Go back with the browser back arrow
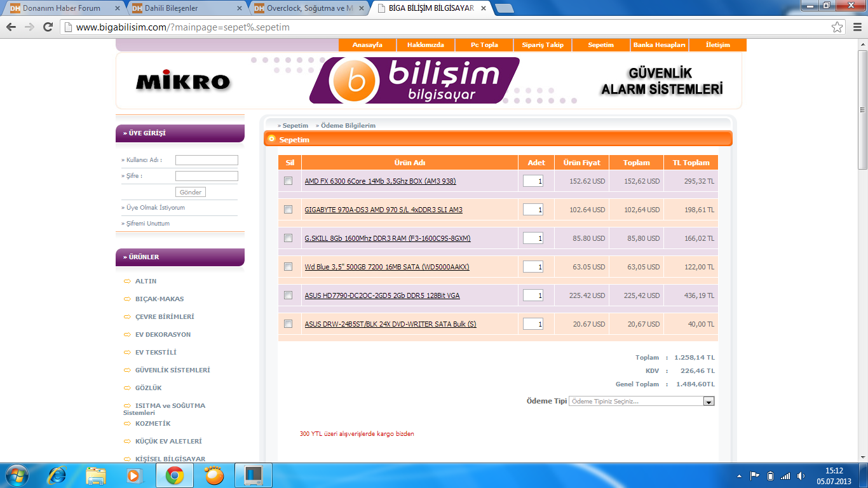Viewport: 868px width, 488px height. [11, 27]
